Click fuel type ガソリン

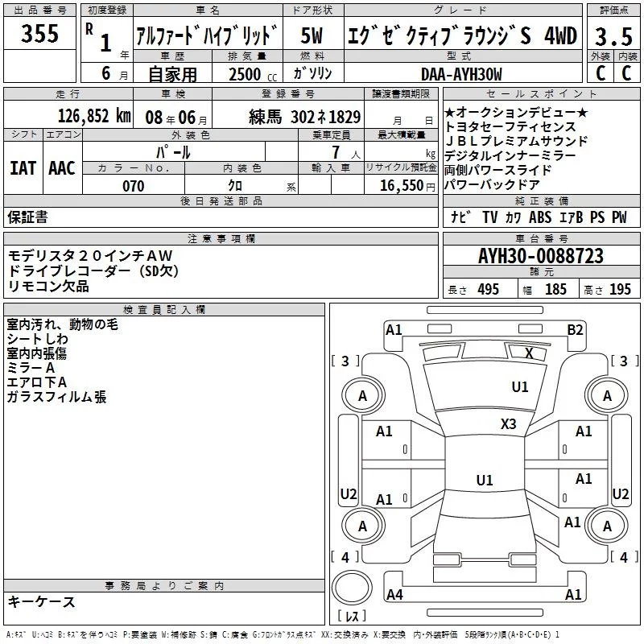coord(312,73)
